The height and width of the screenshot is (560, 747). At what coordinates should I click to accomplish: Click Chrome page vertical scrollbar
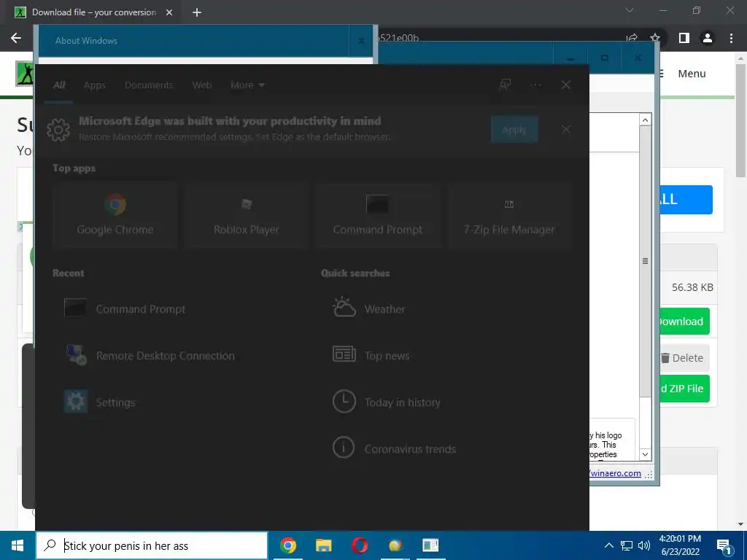point(740,120)
